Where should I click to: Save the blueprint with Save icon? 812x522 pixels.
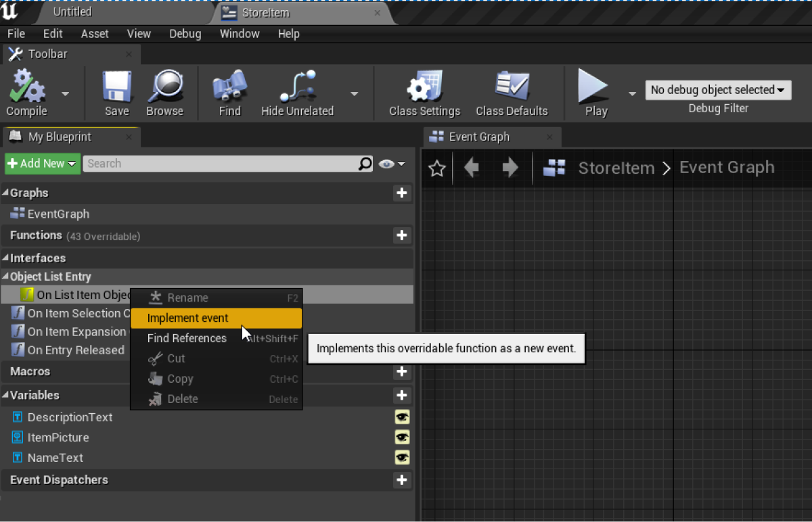116,88
